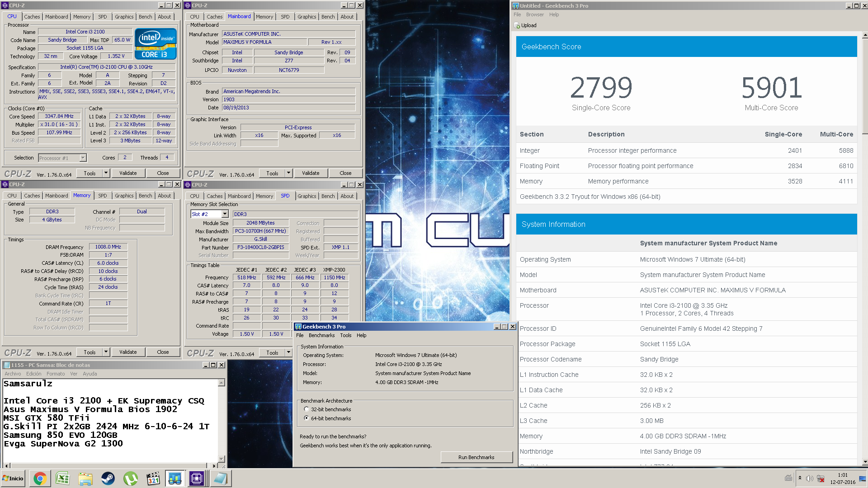Open the Archivo menu in Notepad
868x488 pixels.
[x=13, y=374]
